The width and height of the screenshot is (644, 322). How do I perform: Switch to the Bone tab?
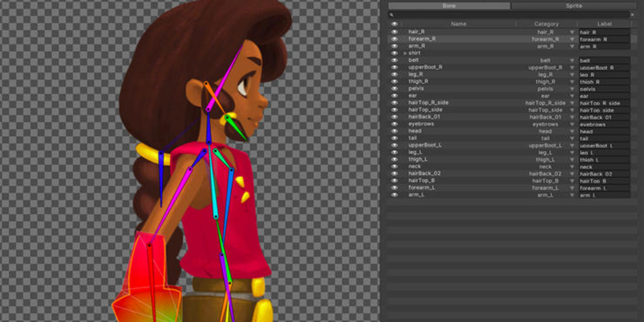click(x=449, y=6)
